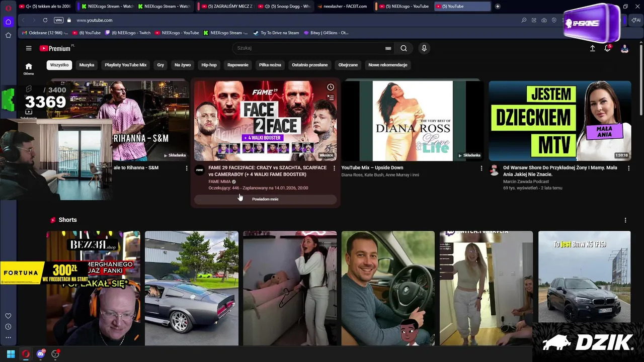Add FAME 29 video to Watch Later
This screenshot has height=362, width=644.
[x=331, y=87]
